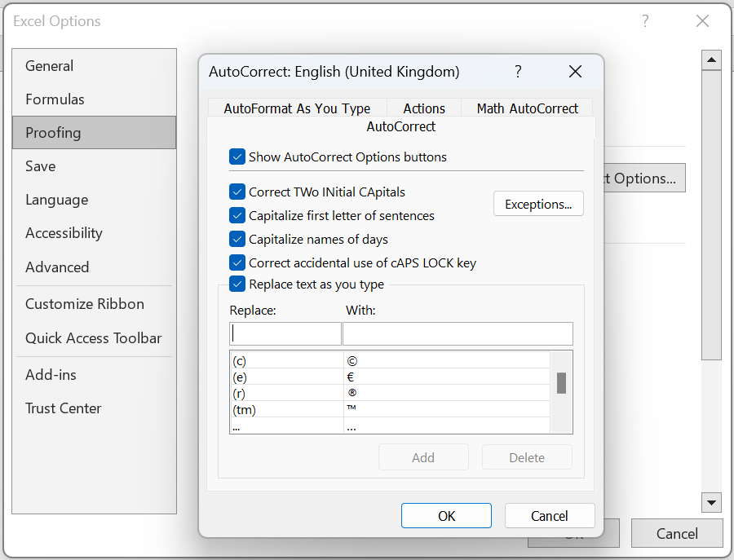Viewport: 734px width, 560px height.
Task: Open the Math AutoCorrect tab
Action: tap(527, 108)
